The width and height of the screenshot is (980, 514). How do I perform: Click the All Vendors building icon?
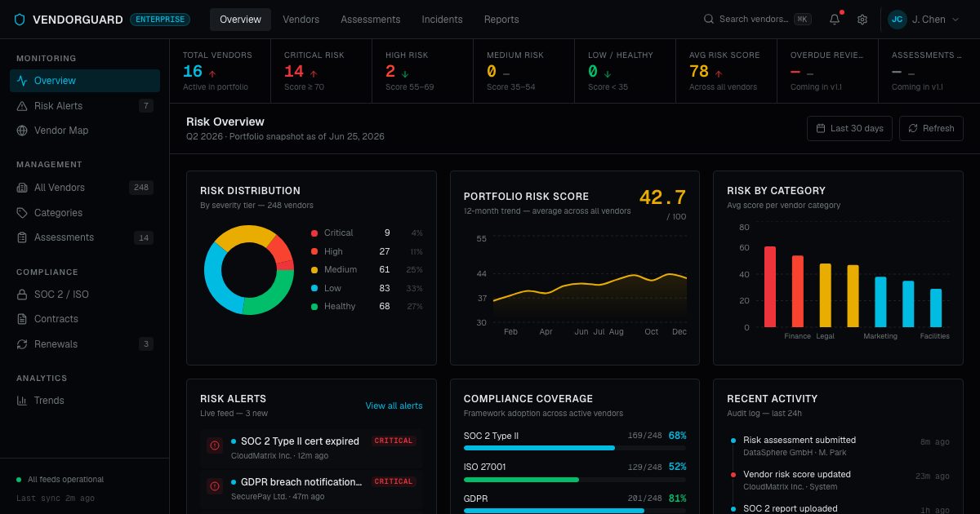pyautogui.click(x=22, y=188)
